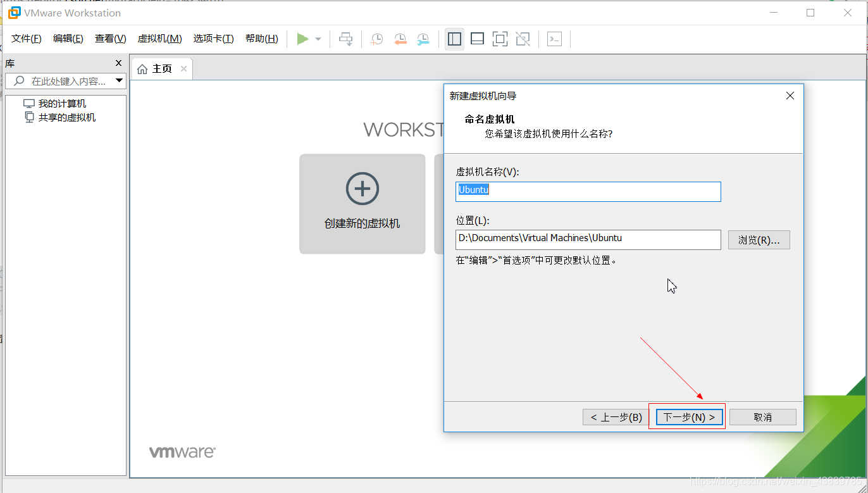The height and width of the screenshot is (493, 868).
Task: Enter Unity mode via the crossed-frame icon
Action: (x=523, y=39)
